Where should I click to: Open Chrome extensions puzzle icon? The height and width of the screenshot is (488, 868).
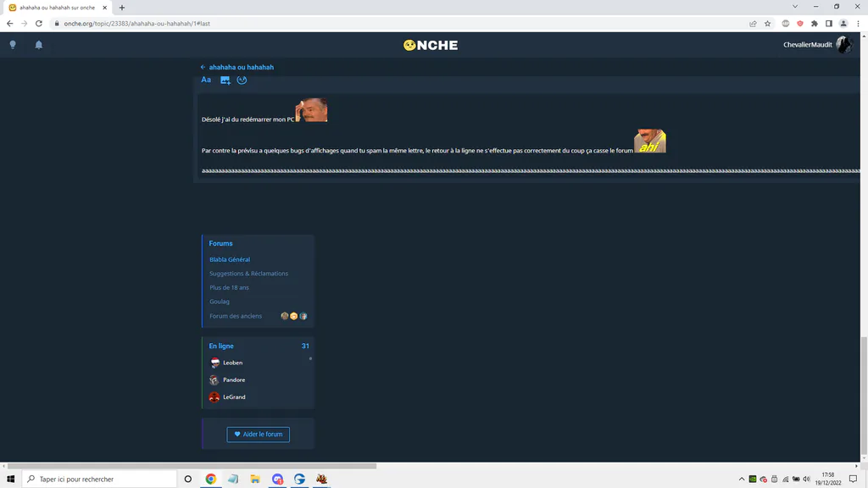[x=815, y=23]
